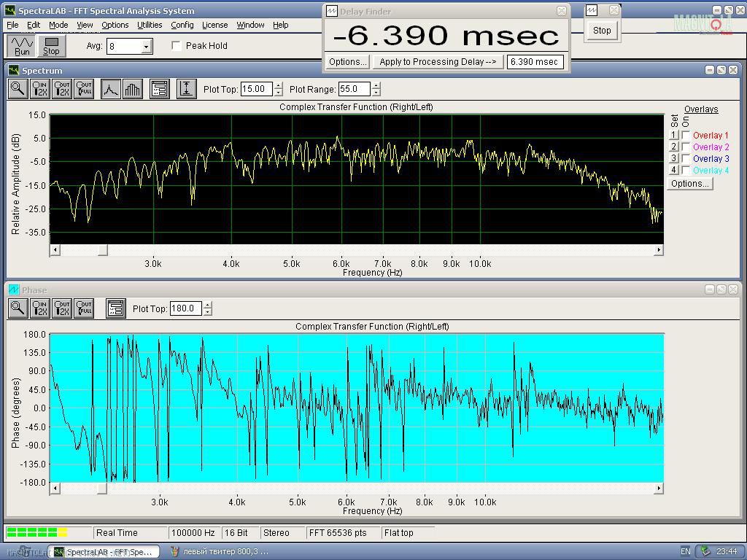
Task: Turn on Overlay 2 checkbox
Action: (x=686, y=147)
